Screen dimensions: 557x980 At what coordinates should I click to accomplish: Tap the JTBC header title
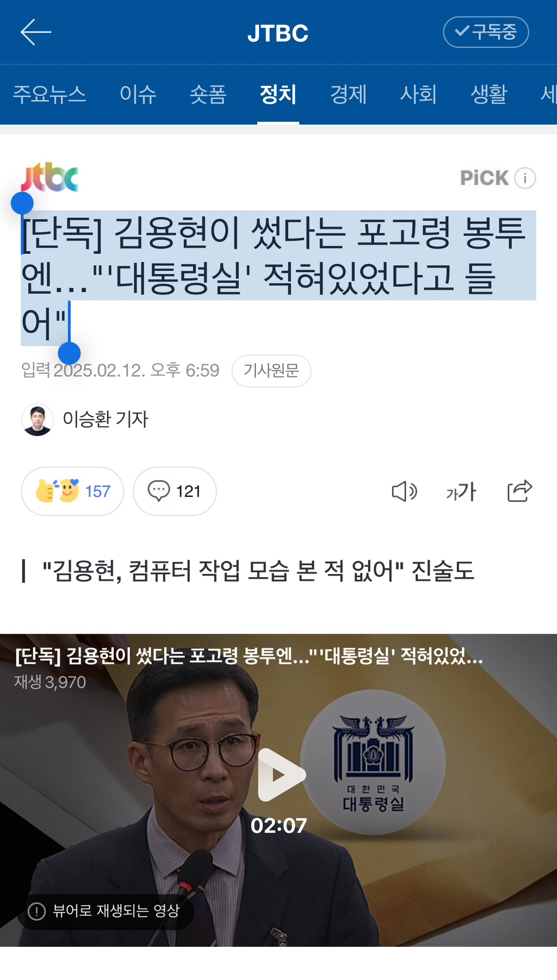(278, 33)
